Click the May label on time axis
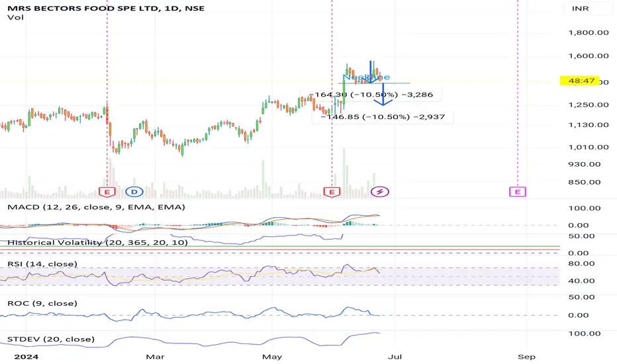 [x=272, y=357]
